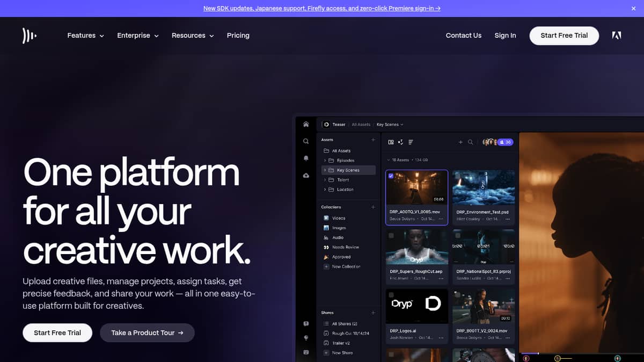Click New Collection

click(342, 266)
